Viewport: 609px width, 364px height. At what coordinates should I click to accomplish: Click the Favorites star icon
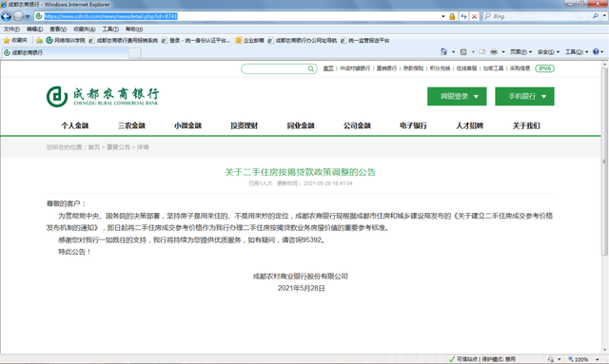click(x=7, y=40)
